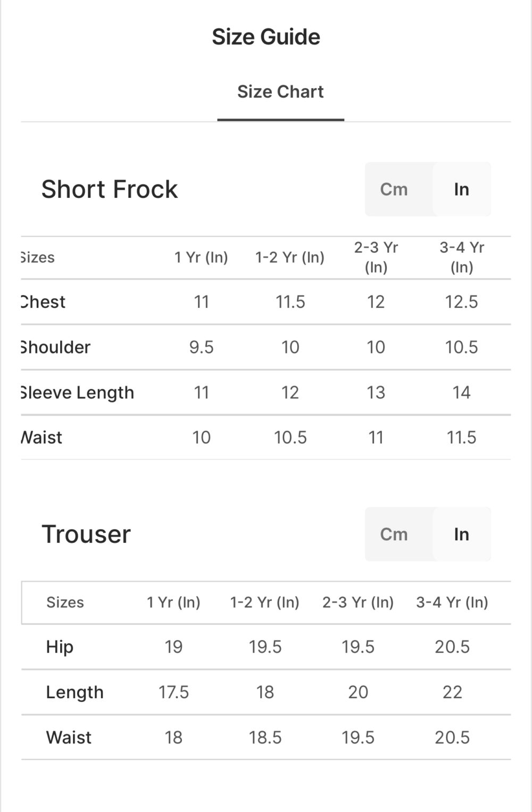Viewport: 532px width, 812px height.
Task: Switch Short Frock measurements to Cm
Action: point(394,189)
